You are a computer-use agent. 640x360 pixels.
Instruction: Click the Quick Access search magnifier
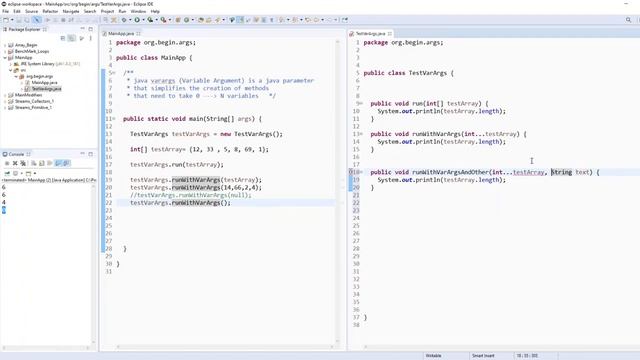click(x=628, y=20)
